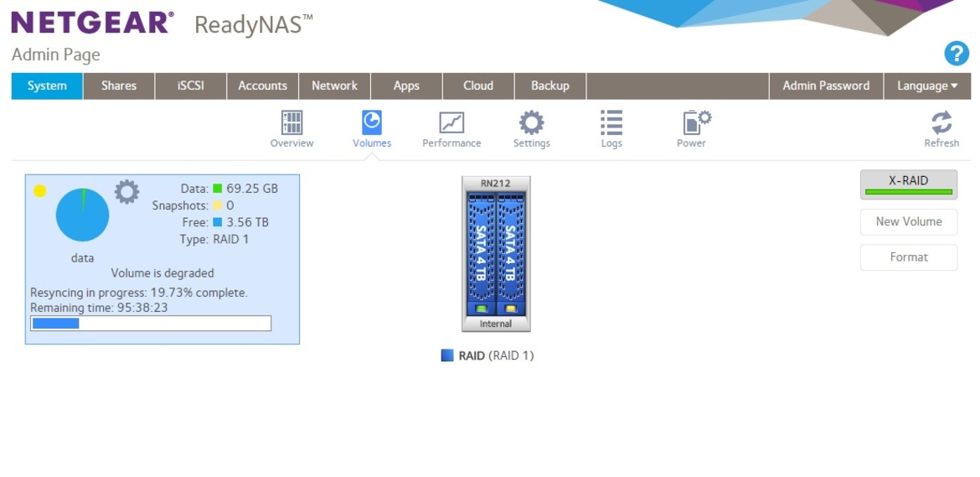Screen dimensions: 980x477
Task: Click the data volume gear icon
Action: [126, 192]
